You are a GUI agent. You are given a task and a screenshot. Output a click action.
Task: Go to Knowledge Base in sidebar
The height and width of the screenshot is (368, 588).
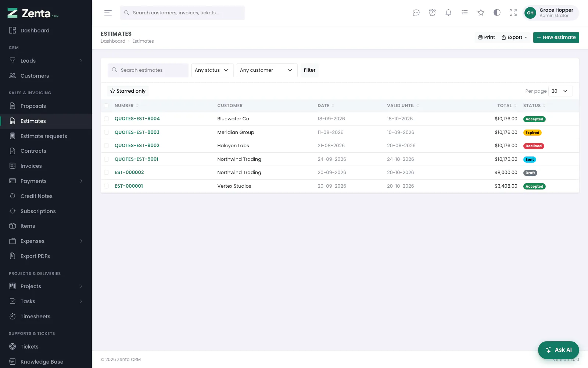pos(46,362)
